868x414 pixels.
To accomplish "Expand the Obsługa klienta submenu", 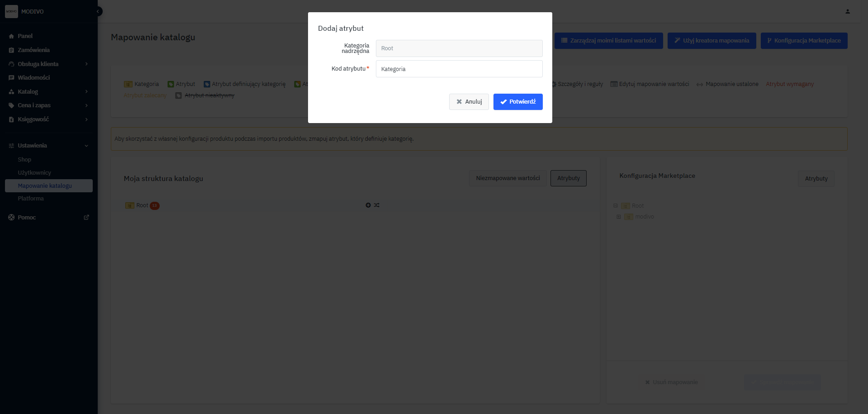I will (x=86, y=64).
